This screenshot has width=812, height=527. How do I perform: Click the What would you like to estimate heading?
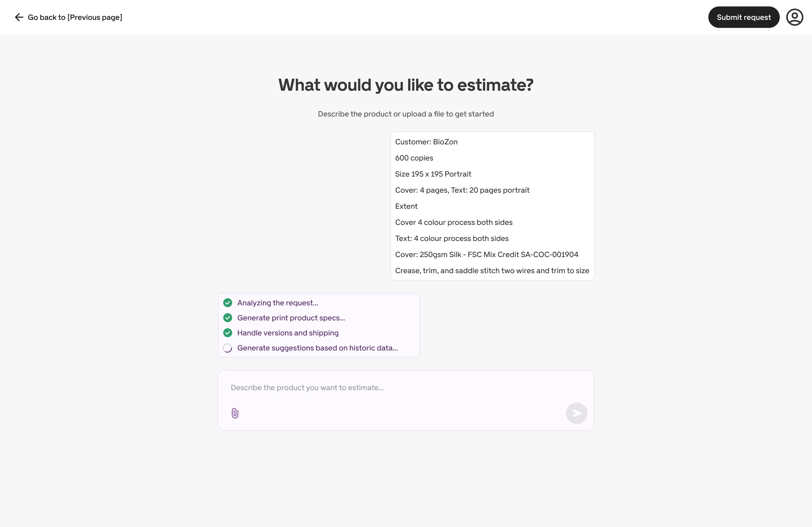[406, 85]
